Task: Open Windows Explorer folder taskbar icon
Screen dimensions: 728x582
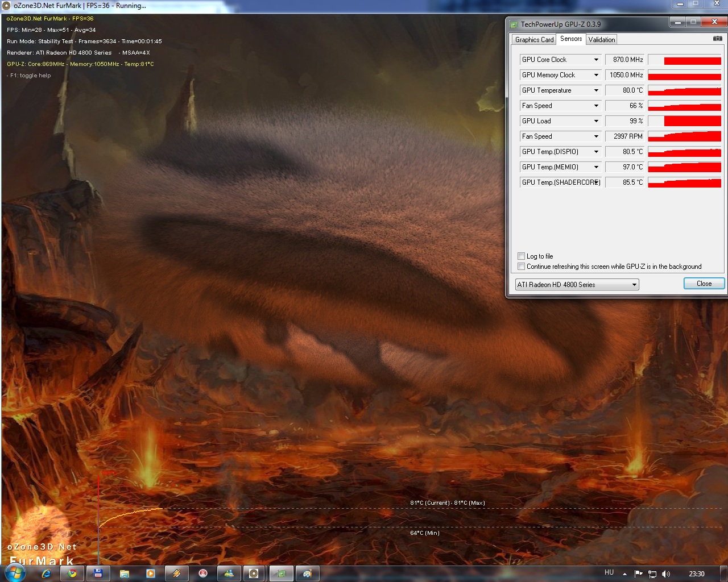Action: coord(125,573)
